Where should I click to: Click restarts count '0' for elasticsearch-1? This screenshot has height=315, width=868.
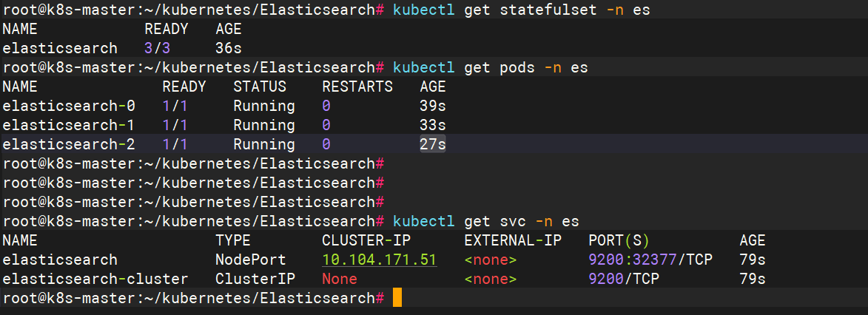326,125
